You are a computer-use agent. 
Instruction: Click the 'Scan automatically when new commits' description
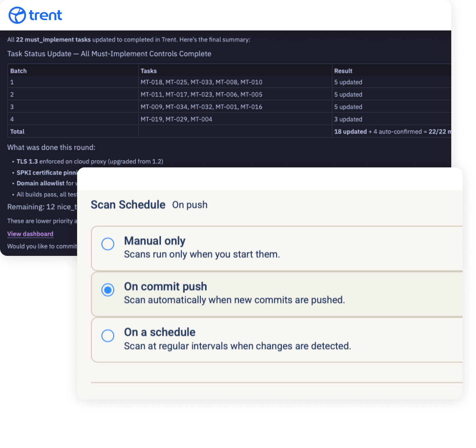[234, 300]
